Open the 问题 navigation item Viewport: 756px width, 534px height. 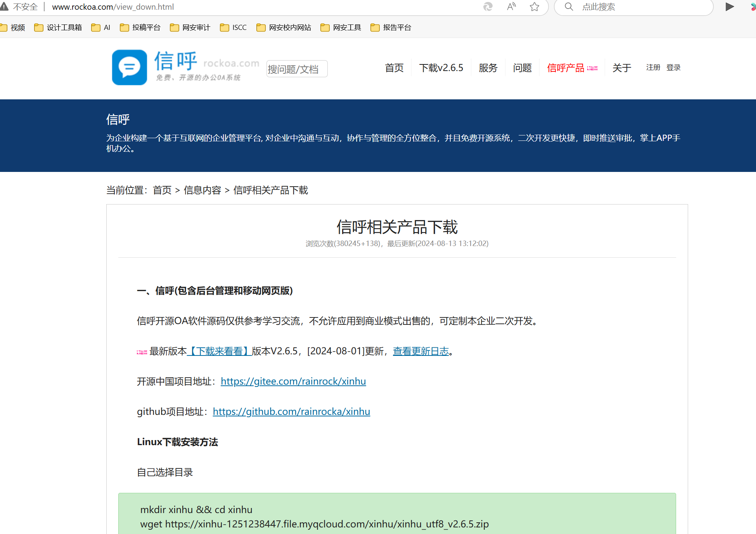click(522, 68)
